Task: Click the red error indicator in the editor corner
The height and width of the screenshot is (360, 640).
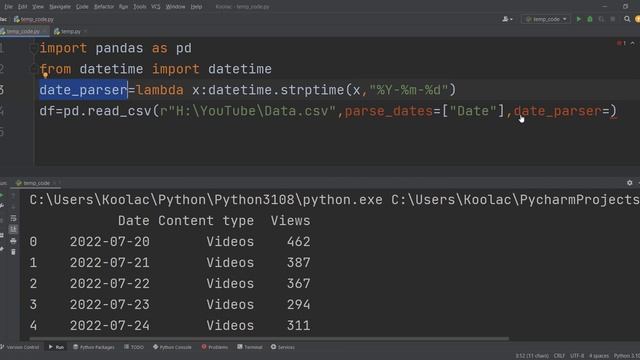Action: coord(621,43)
